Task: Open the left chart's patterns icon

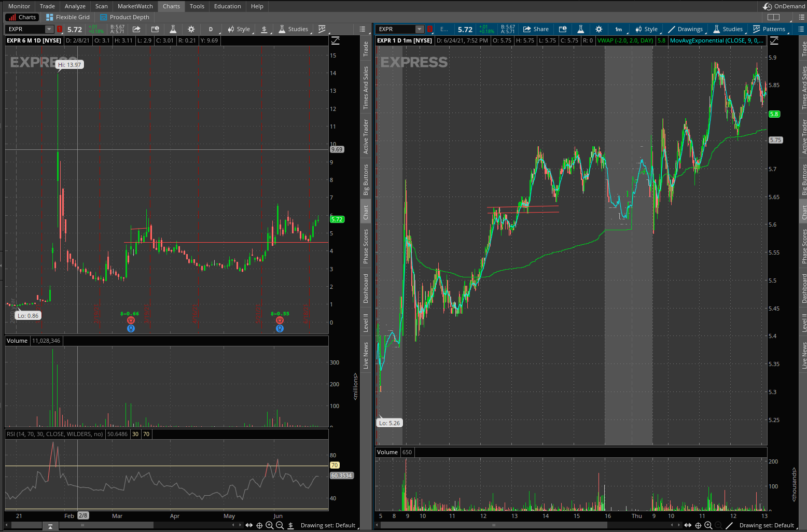Action: (x=322, y=29)
